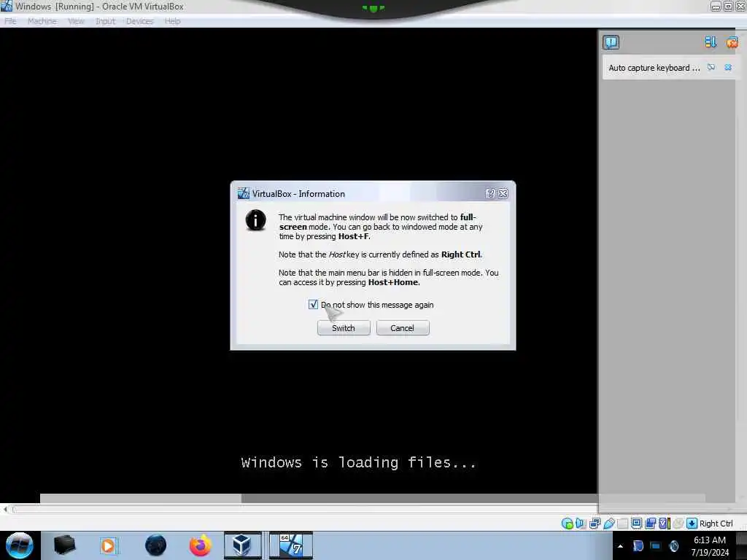
Task: Click the delete all notifications icon
Action: [x=732, y=42]
